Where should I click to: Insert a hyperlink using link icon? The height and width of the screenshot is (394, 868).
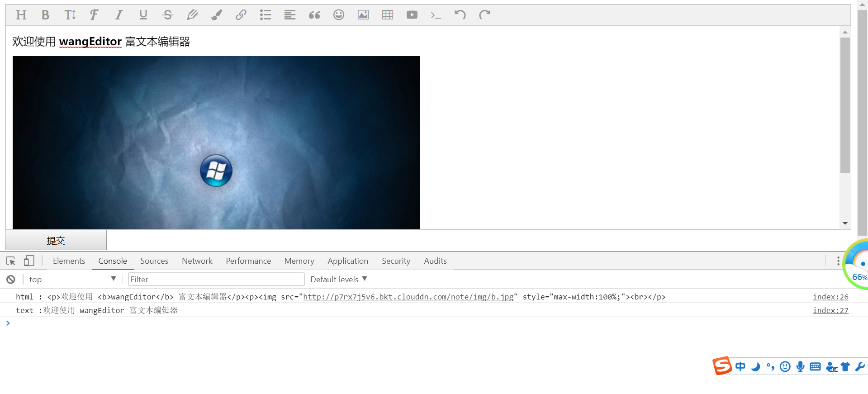(x=241, y=15)
